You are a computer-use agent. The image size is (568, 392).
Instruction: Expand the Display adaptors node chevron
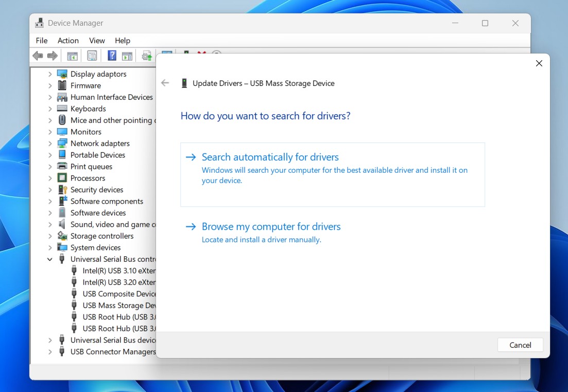(50, 74)
